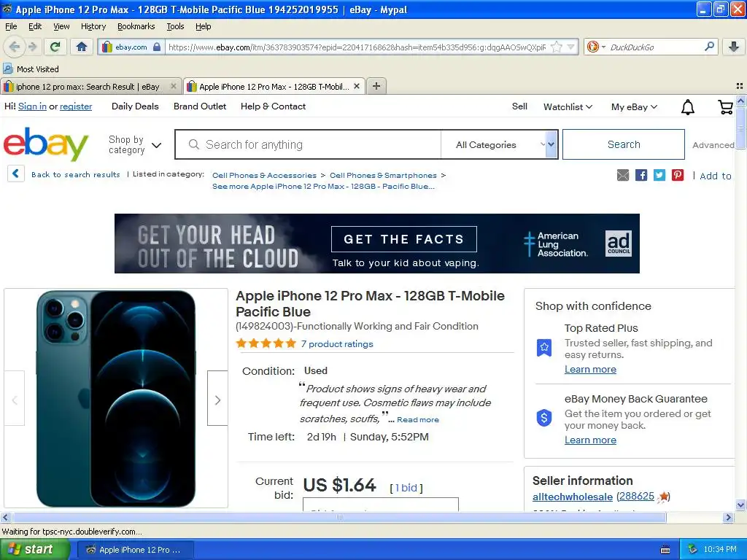Viewport: 747px width, 560px height.
Task: Click the Sign in link
Action: [x=32, y=106]
